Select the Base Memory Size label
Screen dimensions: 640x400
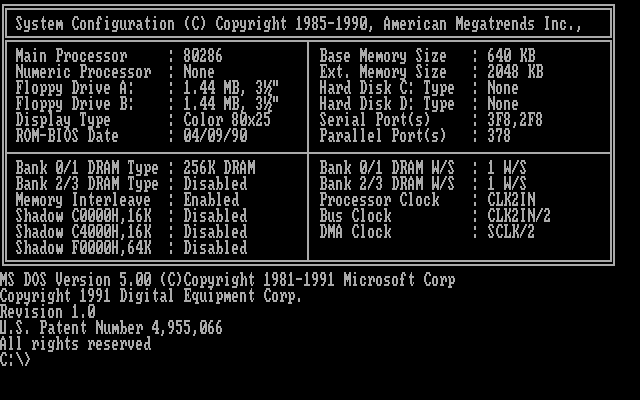(x=383, y=56)
